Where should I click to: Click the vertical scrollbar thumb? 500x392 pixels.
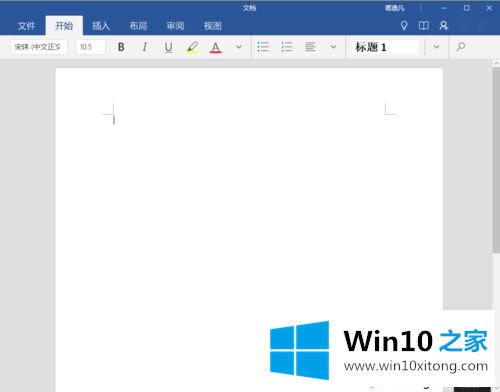[496, 160]
